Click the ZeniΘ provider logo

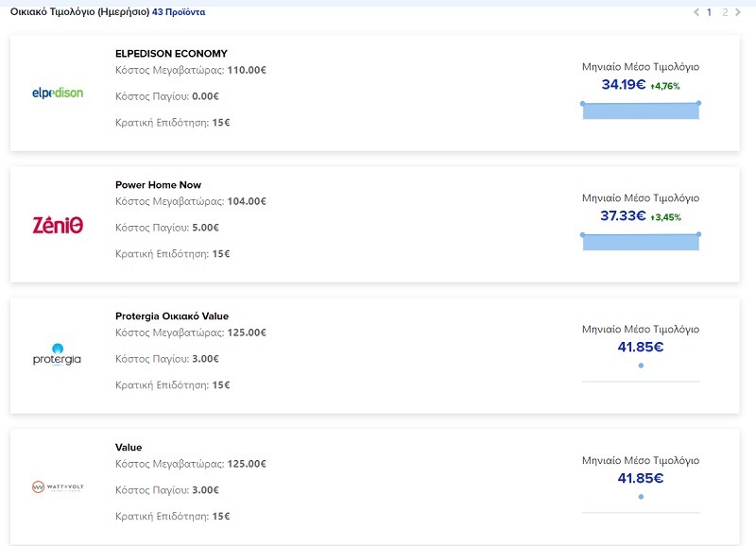tap(58, 225)
